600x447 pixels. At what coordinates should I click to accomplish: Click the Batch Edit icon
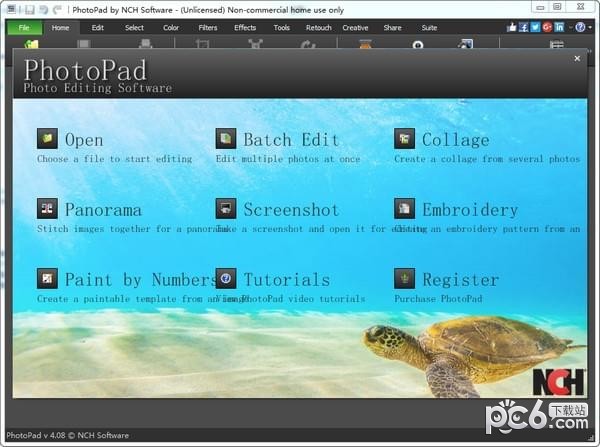point(226,139)
